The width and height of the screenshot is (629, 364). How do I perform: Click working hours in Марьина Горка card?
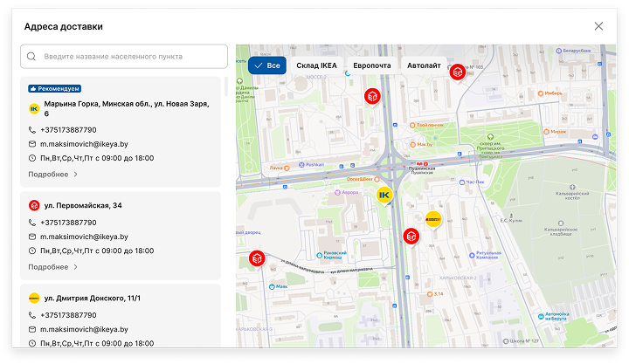(x=97, y=158)
